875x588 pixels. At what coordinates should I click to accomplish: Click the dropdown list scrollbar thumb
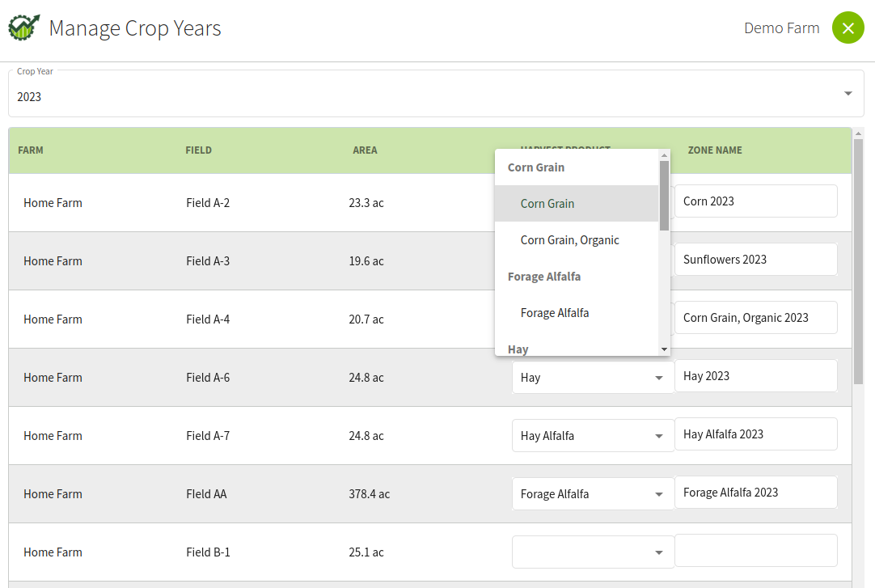(x=664, y=196)
